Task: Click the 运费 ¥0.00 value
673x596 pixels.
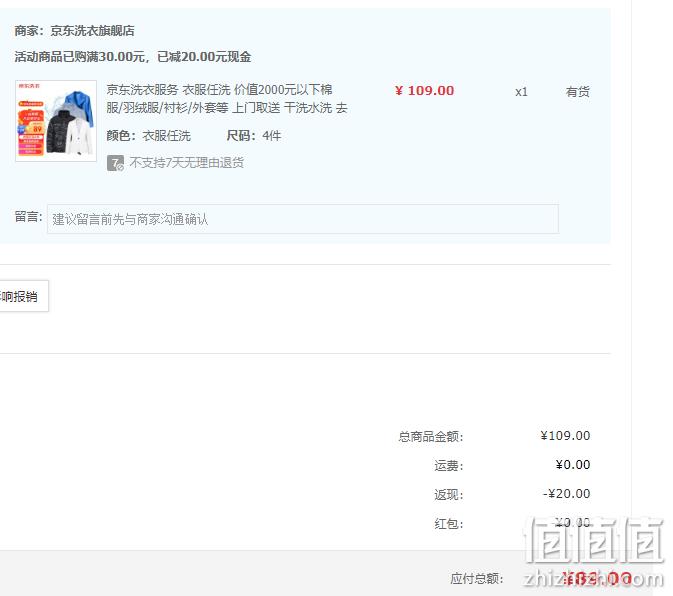Action: click(573, 465)
